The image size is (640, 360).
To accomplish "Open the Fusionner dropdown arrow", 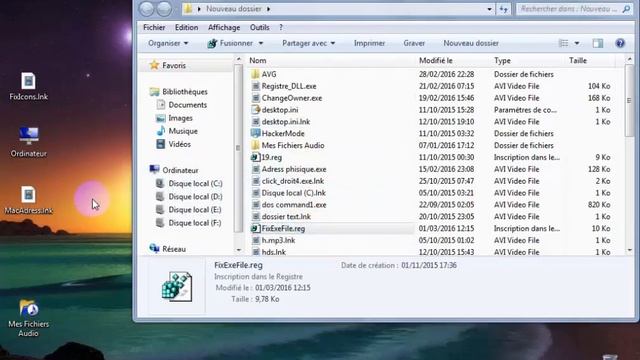I will [x=261, y=43].
